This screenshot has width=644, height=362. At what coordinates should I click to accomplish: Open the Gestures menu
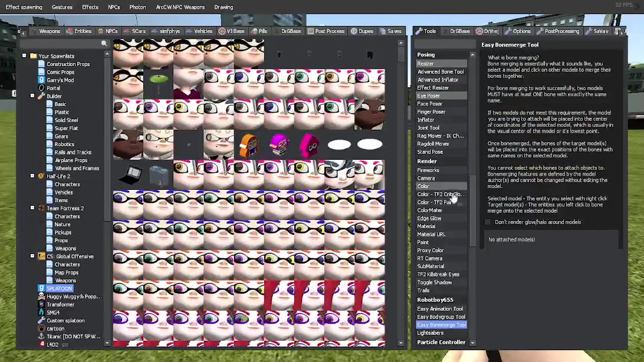[x=62, y=6]
